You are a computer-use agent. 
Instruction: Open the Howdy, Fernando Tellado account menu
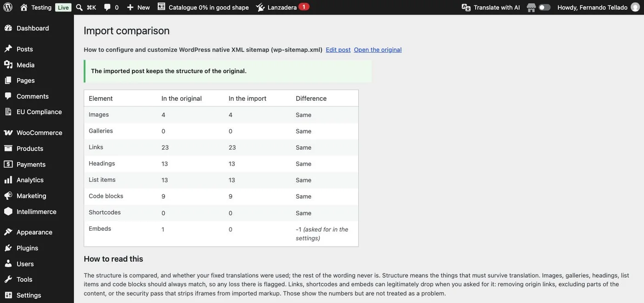click(592, 7)
